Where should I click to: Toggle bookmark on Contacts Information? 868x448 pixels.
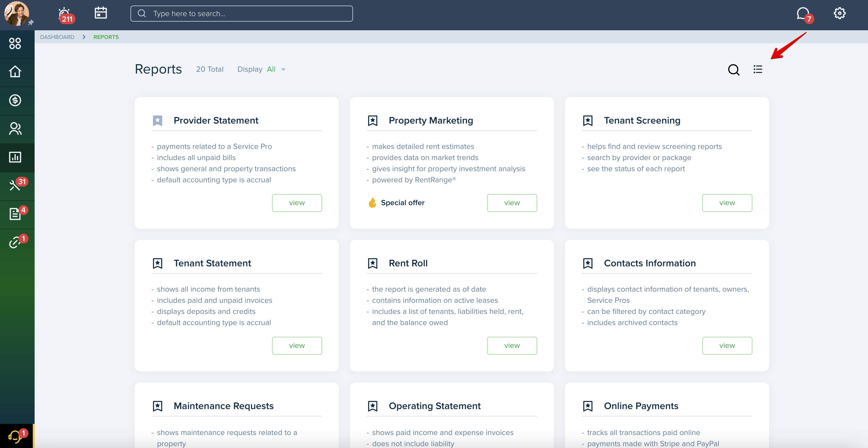click(x=588, y=264)
